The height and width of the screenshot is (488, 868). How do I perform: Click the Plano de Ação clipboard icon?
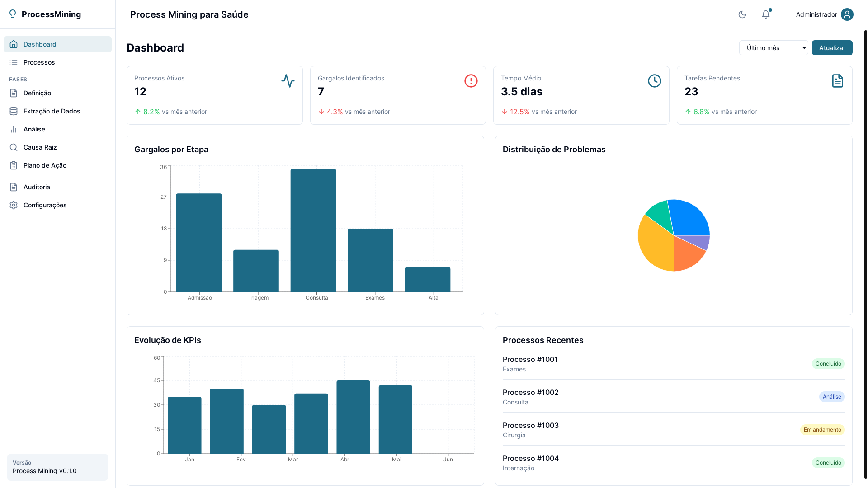[x=14, y=165]
